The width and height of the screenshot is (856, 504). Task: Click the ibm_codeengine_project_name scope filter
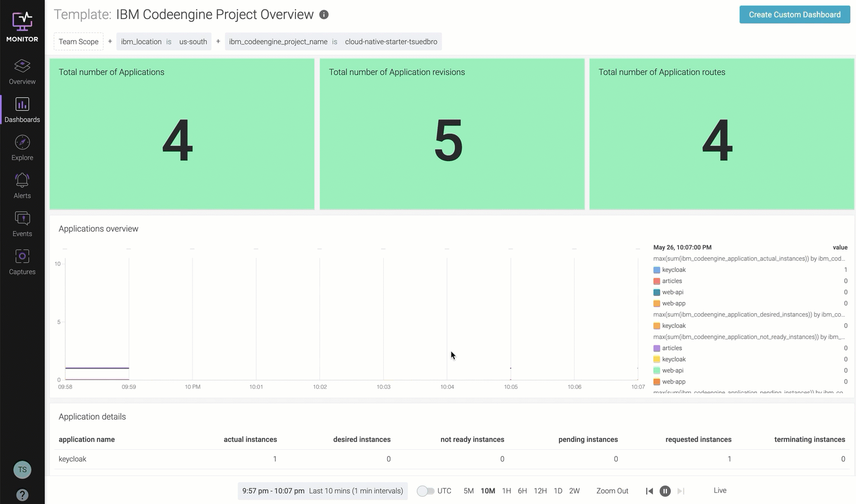click(333, 41)
